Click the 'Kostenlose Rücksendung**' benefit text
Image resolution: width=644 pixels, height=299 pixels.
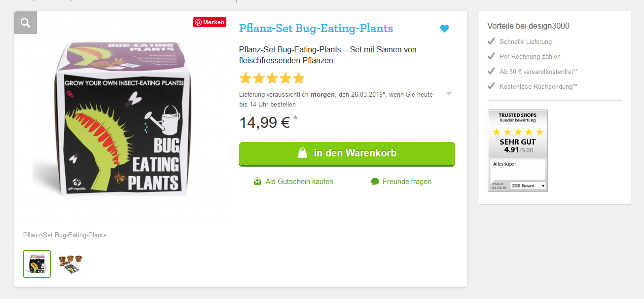point(538,86)
